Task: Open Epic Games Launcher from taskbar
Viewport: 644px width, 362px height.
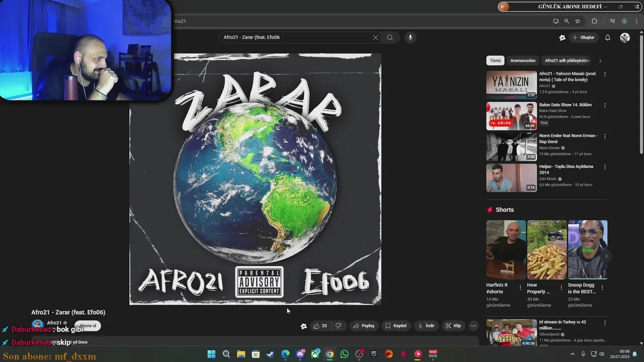Action: (374, 354)
